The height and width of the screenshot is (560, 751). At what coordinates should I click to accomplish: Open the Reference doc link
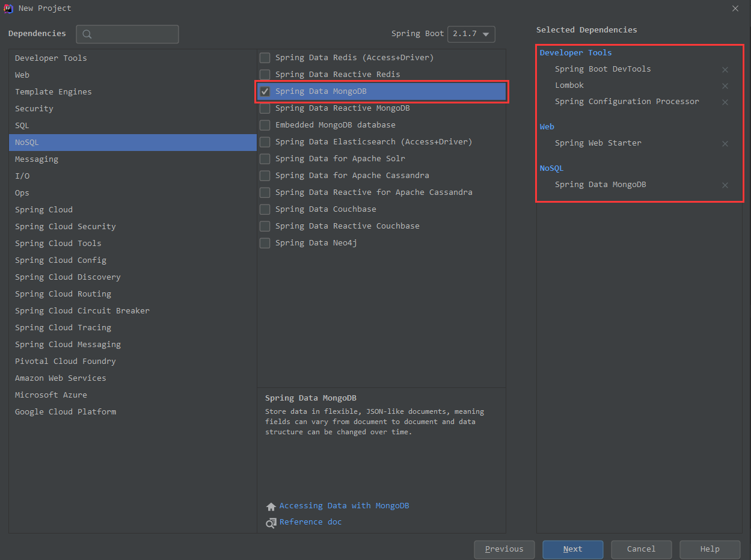point(310,522)
